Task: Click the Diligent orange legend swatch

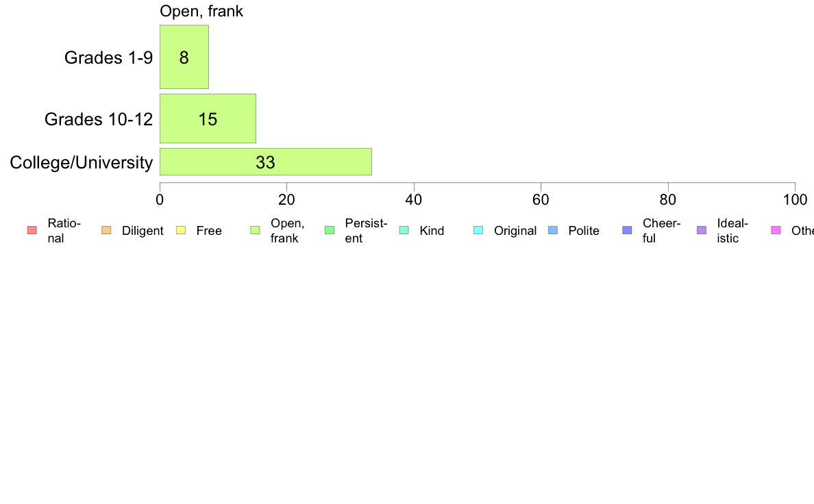Action: click(x=106, y=231)
